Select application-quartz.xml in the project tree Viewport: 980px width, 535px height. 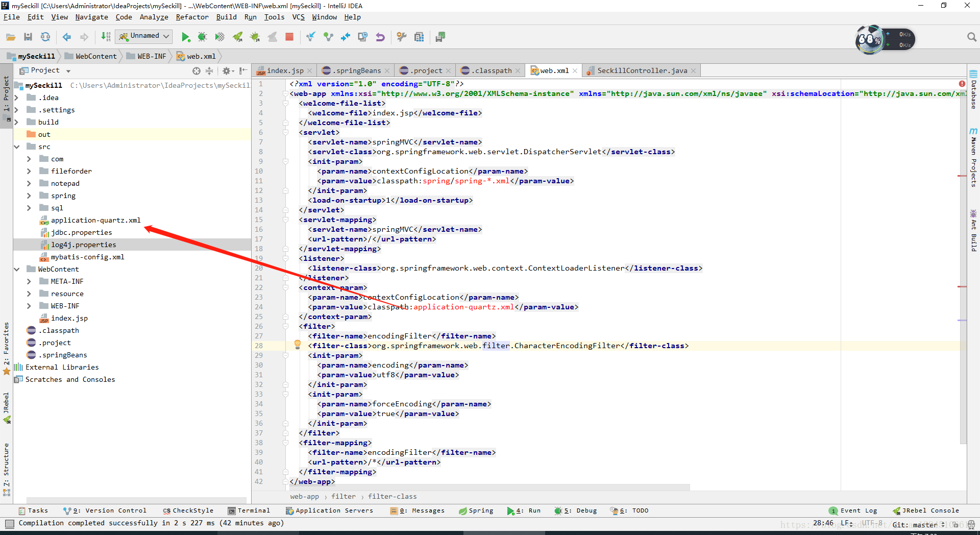pos(95,220)
